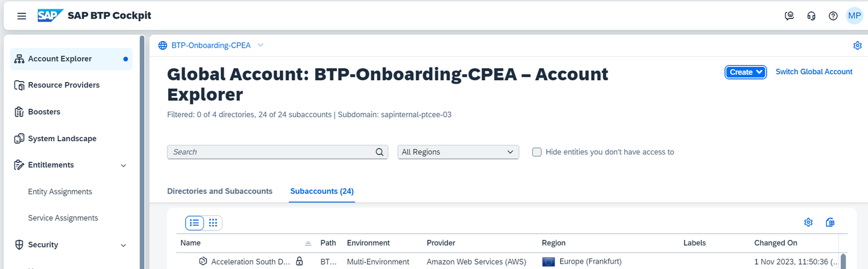Viewport: 868px width, 269px height.
Task: Switch to Directories and Subaccounts tab
Action: (x=219, y=191)
